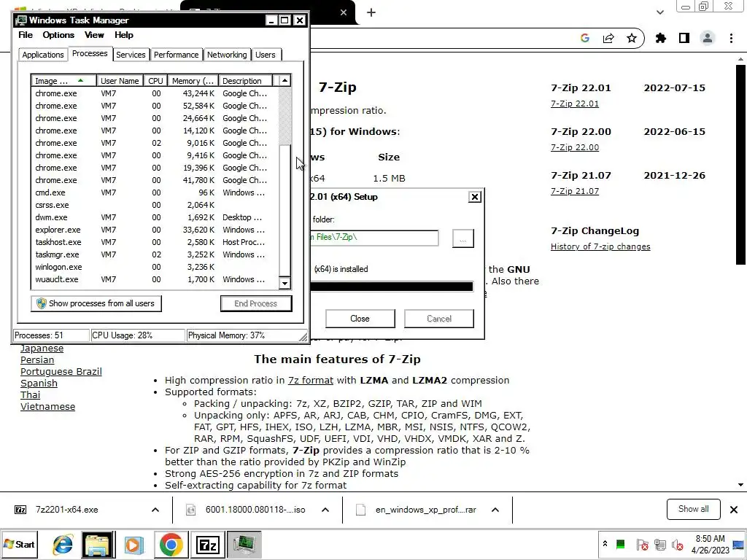Click the 7-Zip setup progress bar

[x=391, y=286]
